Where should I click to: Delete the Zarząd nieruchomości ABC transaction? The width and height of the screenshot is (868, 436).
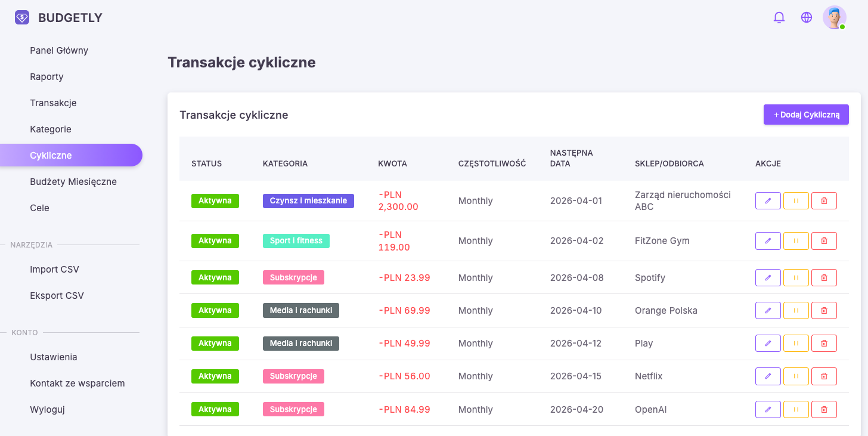(824, 201)
